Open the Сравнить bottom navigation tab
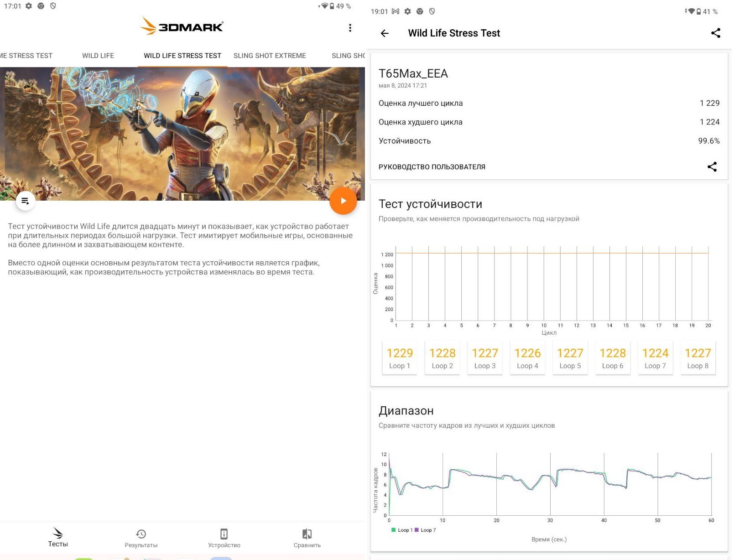750x560 pixels. pyautogui.click(x=307, y=538)
